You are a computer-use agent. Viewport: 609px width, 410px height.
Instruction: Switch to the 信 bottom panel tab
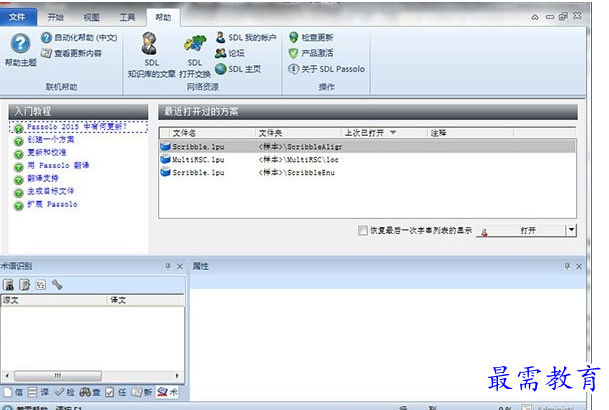(14, 392)
